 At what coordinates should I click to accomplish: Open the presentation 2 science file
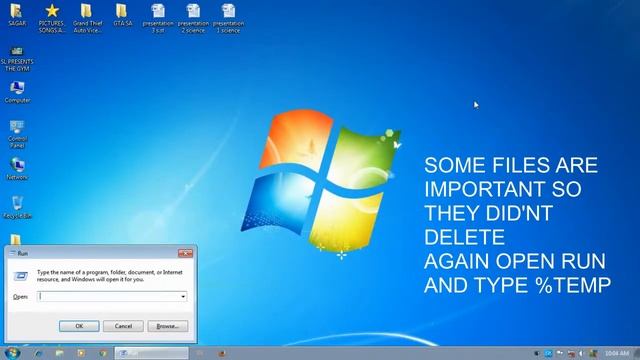tap(193, 18)
